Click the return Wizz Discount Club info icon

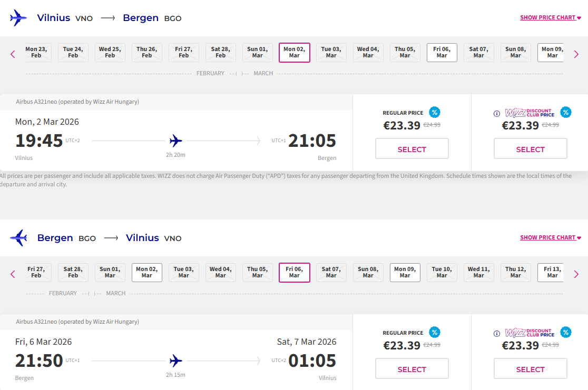pyautogui.click(x=496, y=333)
